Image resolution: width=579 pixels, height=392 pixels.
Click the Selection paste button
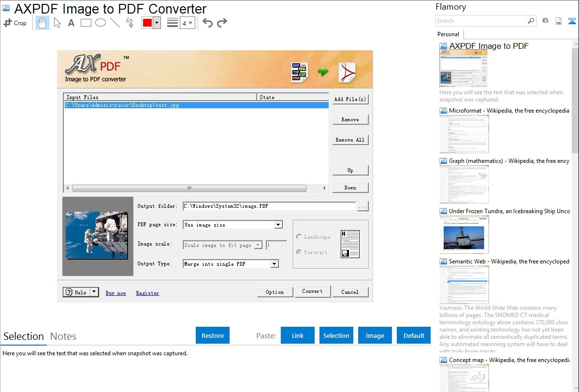[336, 335]
